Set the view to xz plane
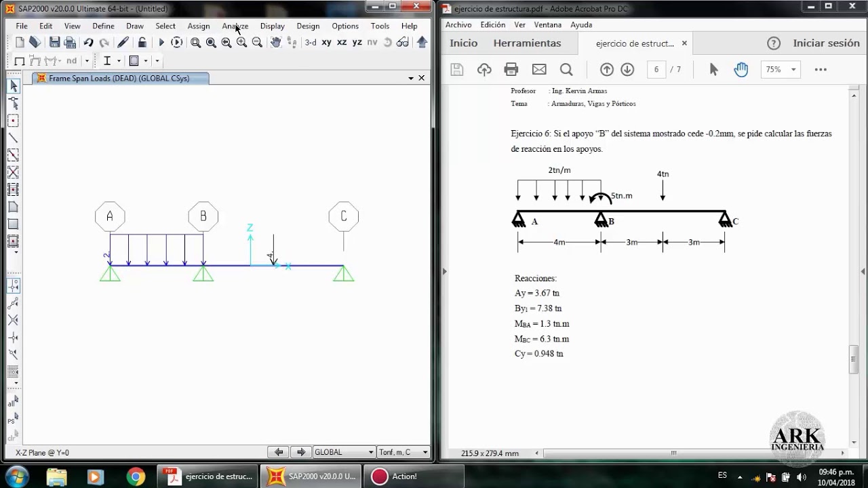The image size is (868, 488). pos(342,42)
